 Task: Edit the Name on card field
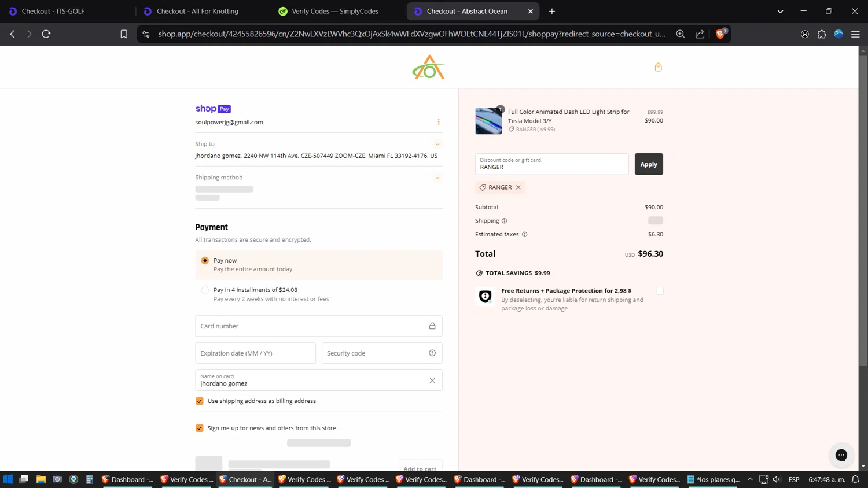tap(319, 380)
